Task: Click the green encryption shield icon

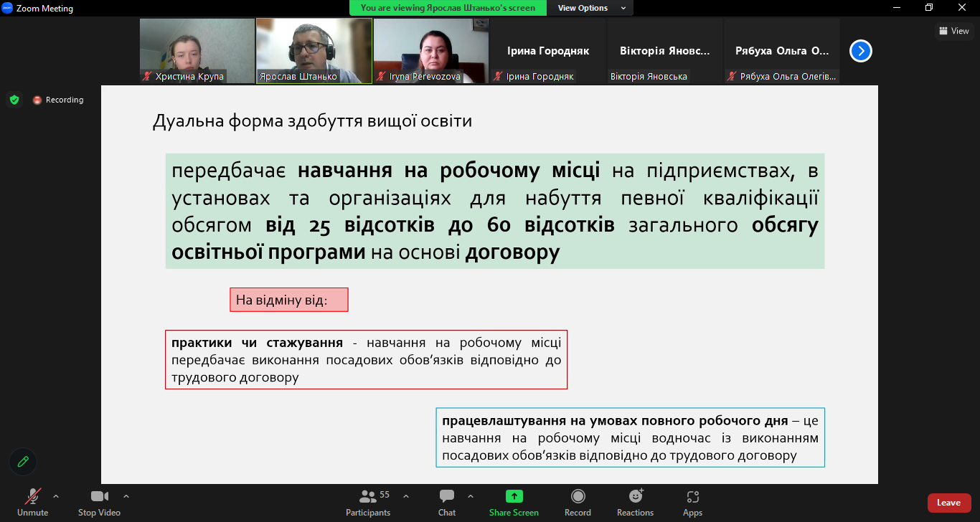Action: pos(14,100)
